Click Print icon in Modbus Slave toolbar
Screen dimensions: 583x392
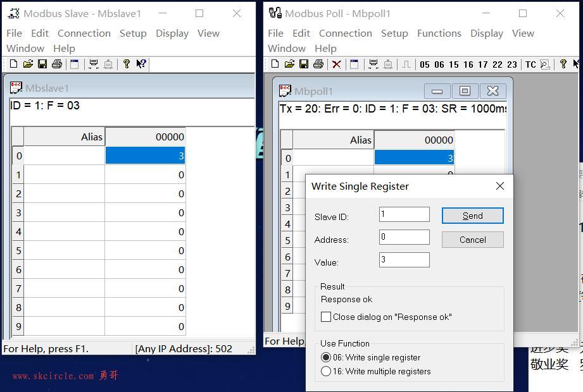pyautogui.click(x=57, y=64)
